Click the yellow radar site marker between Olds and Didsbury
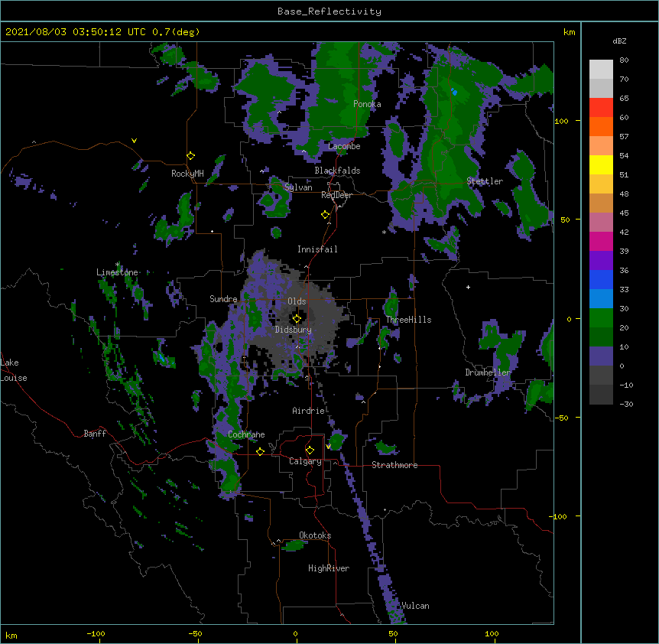Image resolution: width=659 pixels, height=644 pixels. (x=297, y=319)
